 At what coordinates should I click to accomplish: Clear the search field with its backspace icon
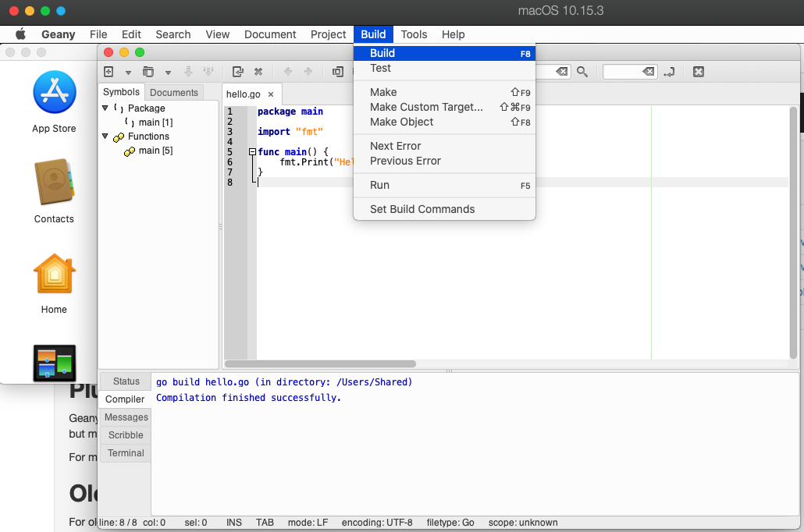coord(562,72)
